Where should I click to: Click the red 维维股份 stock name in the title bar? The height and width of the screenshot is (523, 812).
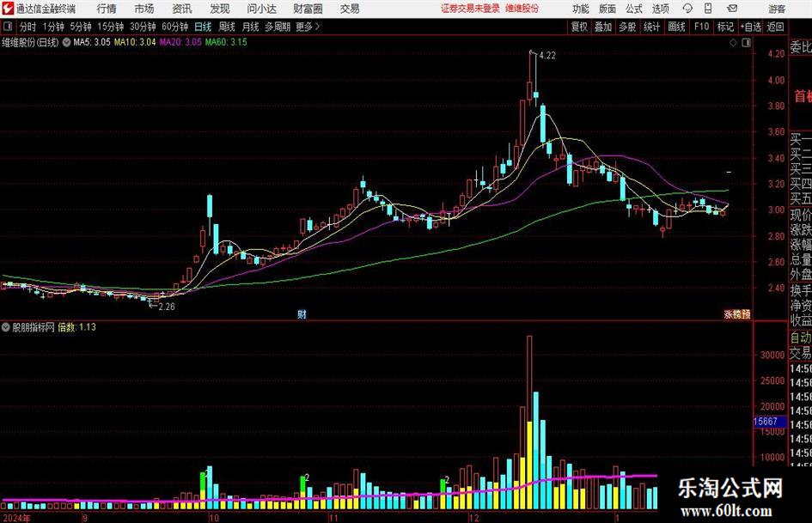point(522,9)
